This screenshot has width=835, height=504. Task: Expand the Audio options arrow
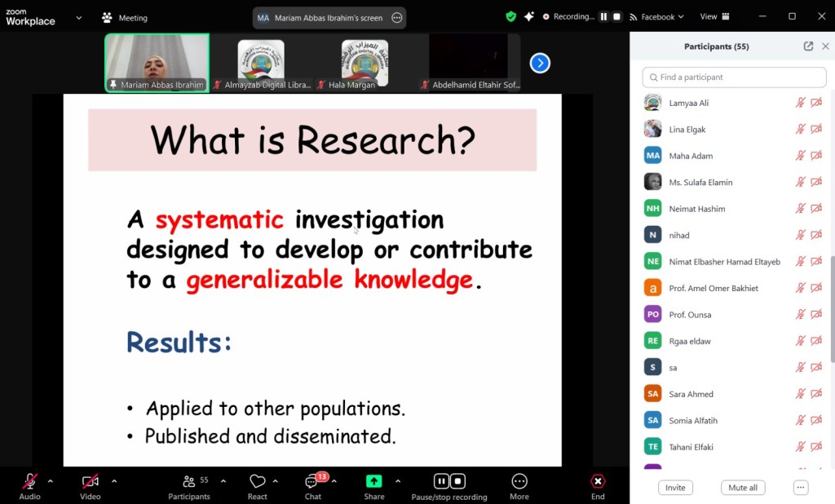pyautogui.click(x=50, y=481)
